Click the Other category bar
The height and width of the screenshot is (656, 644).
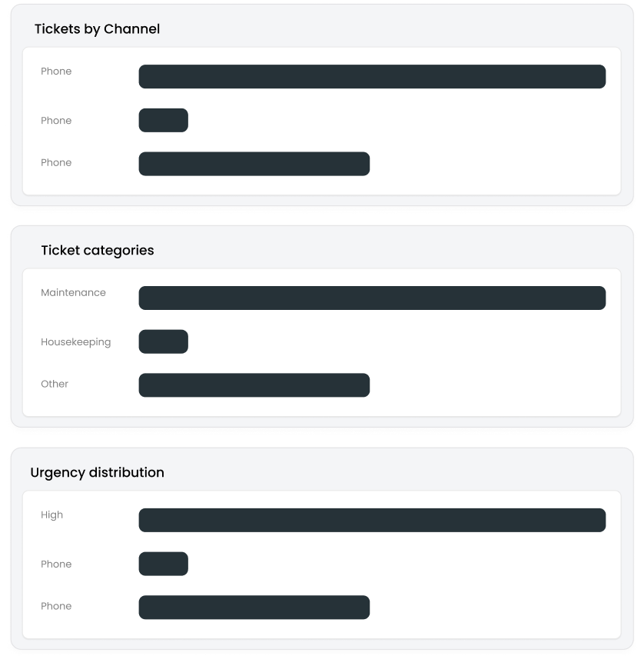click(x=254, y=385)
